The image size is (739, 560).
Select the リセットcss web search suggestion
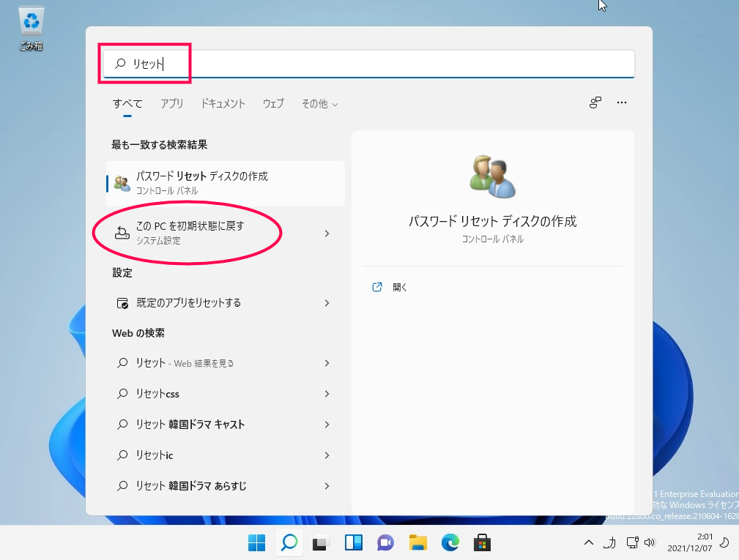pos(223,394)
